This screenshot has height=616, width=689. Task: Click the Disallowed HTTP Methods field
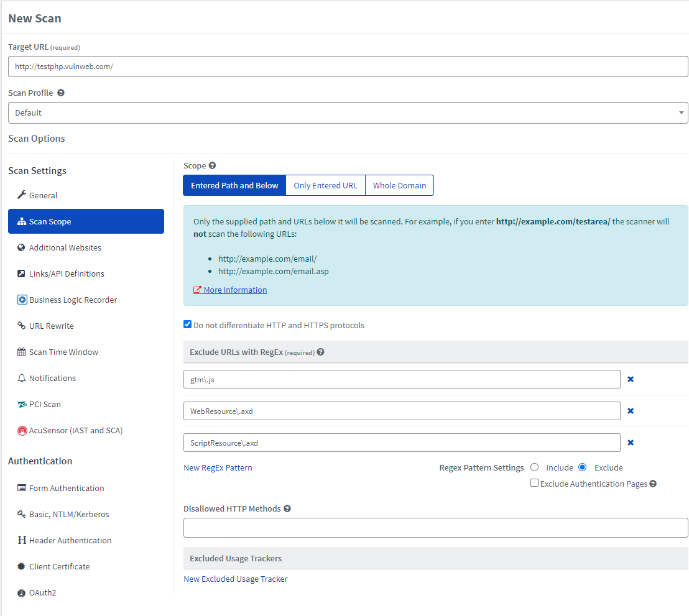click(436, 528)
